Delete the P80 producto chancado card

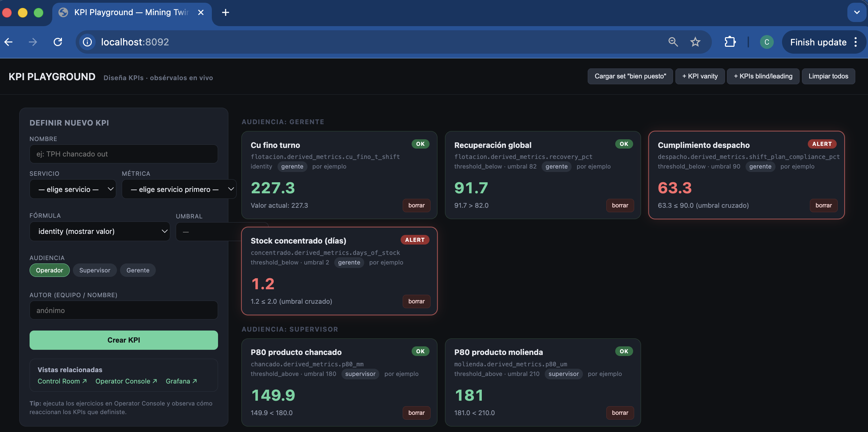click(416, 413)
